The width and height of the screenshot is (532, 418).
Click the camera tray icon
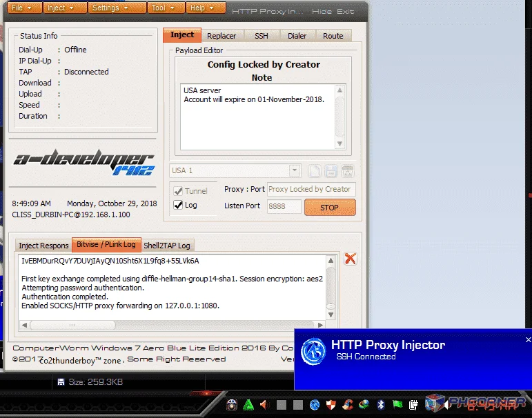tap(232, 405)
